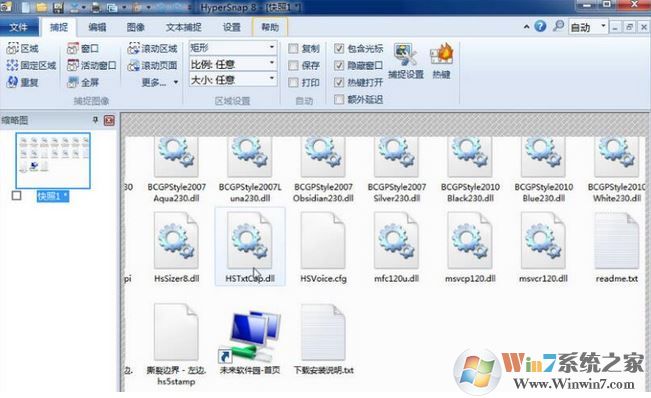This screenshot has height=398, width=651.
Task: Click the blue help question mark icon
Action: [x=540, y=27]
